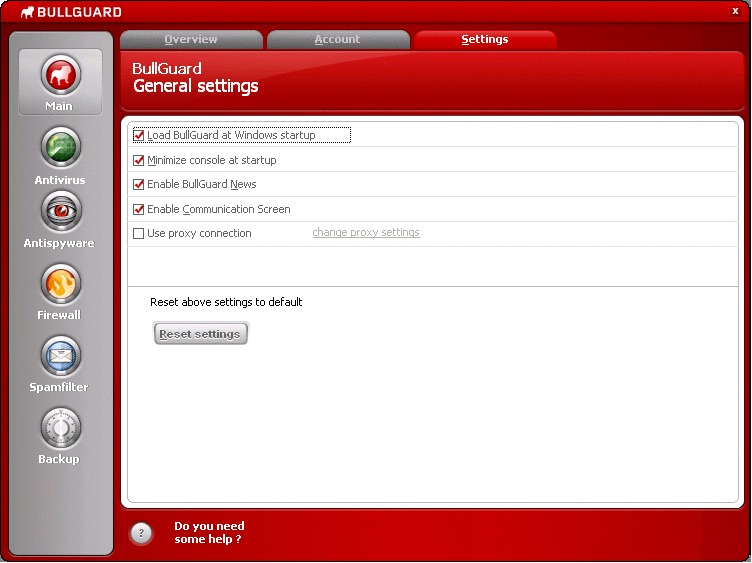Enable Use proxy connection checkbox
Image resolution: width=752 pixels, height=563 pixels.
[x=139, y=234]
